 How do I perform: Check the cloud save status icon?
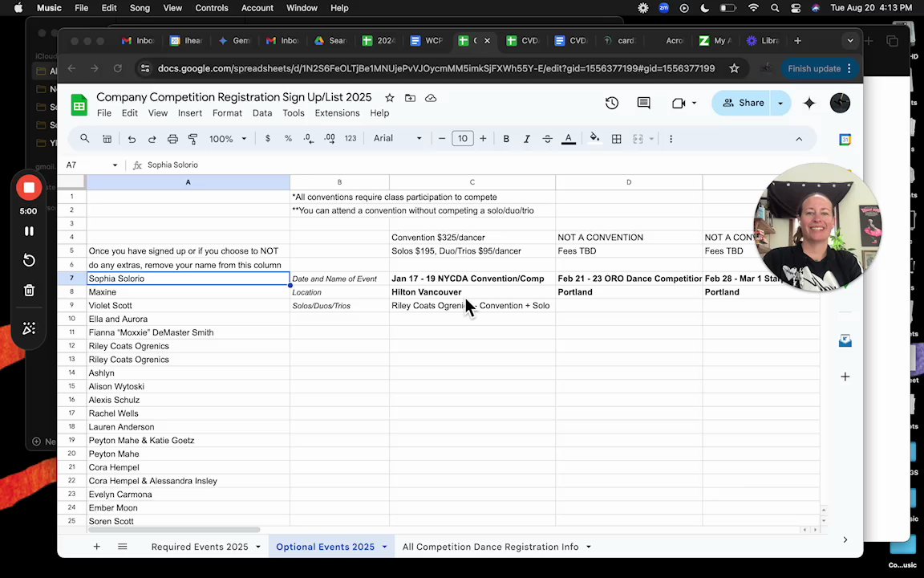click(431, 98)
